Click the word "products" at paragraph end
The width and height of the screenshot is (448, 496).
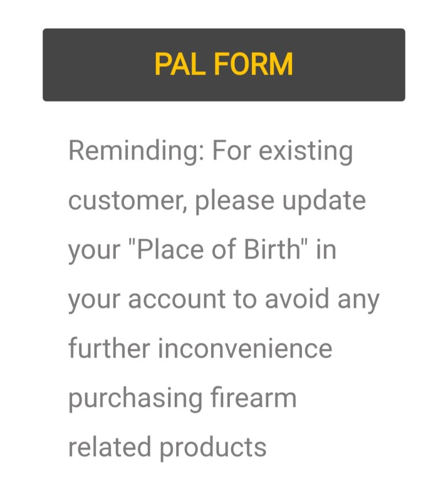(213, 447)
